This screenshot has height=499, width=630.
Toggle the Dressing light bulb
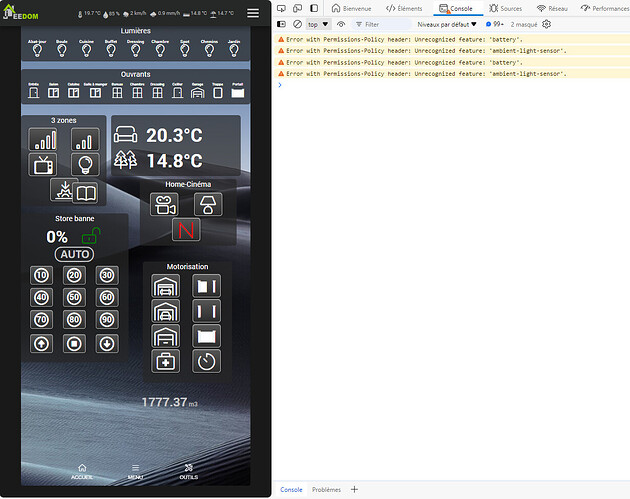tap(135, 51)
